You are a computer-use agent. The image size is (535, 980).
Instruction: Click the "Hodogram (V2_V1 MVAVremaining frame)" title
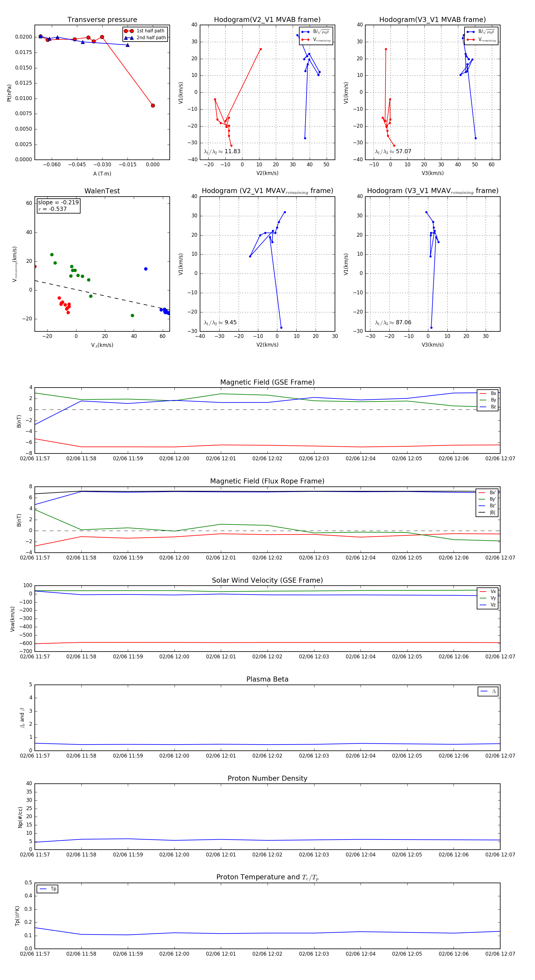[x=267, y=191]
